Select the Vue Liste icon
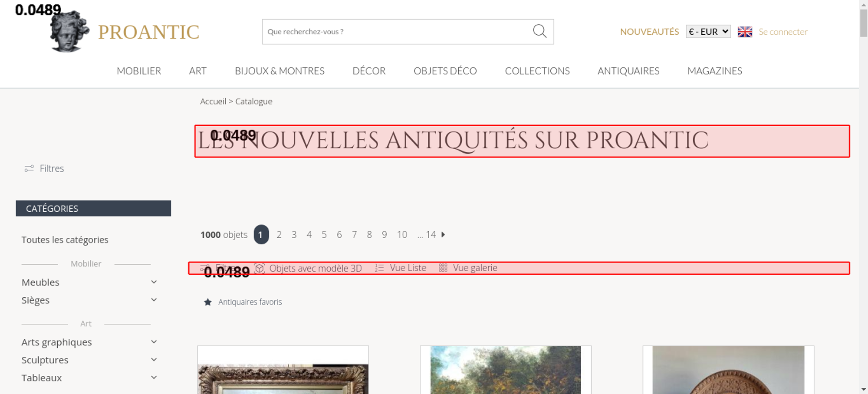The image size is (868, 394). 379,268
